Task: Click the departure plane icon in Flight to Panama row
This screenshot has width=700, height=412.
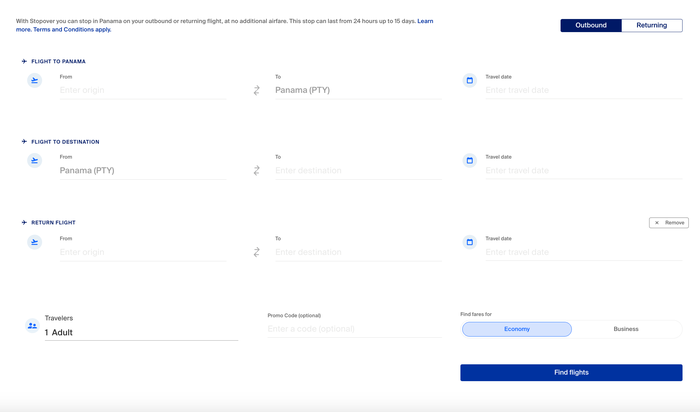Action: 34,80
